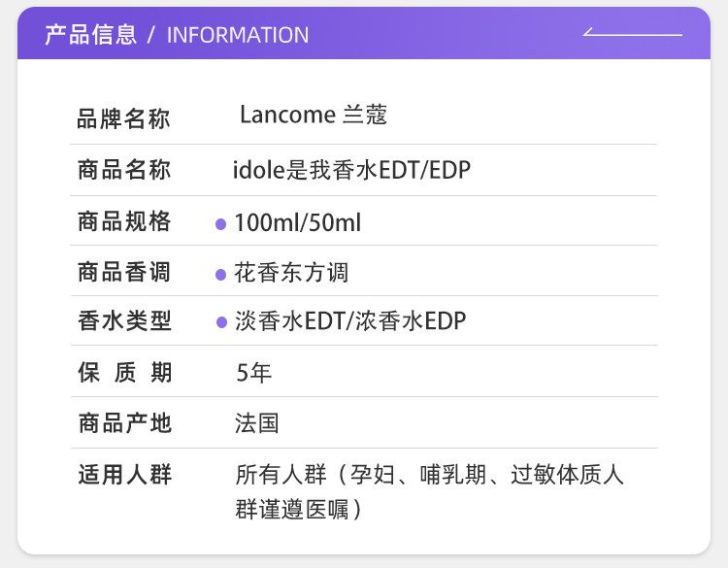This screenshot has width=728, height=568.
Task: Click the 商品名称 row label
Action: point(123,171)
